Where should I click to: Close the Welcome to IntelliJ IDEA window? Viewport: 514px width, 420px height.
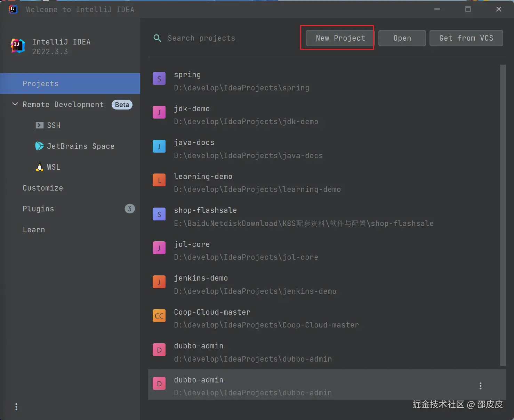(498, 9)
